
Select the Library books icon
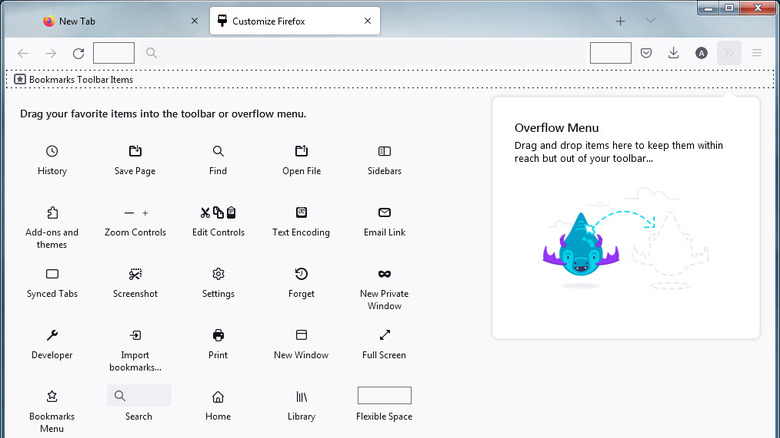(301, 396)
